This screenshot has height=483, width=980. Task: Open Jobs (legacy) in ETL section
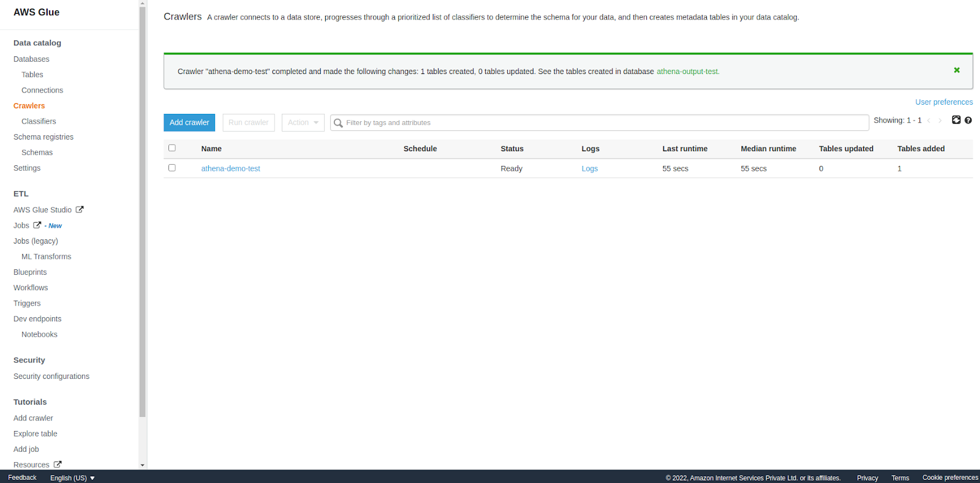click(x=36, y=241)
